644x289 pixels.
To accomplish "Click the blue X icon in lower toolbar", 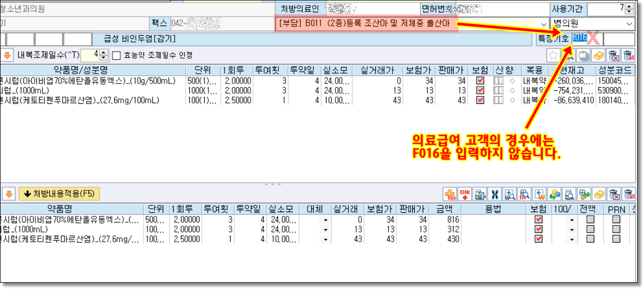I will [495, 194].
